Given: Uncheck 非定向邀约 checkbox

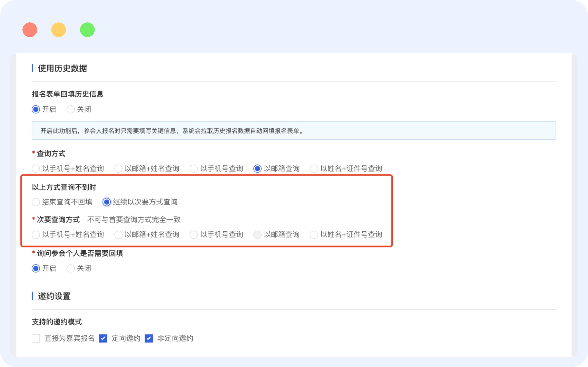Looking at the screenshot, I should (x=149, y=338).
